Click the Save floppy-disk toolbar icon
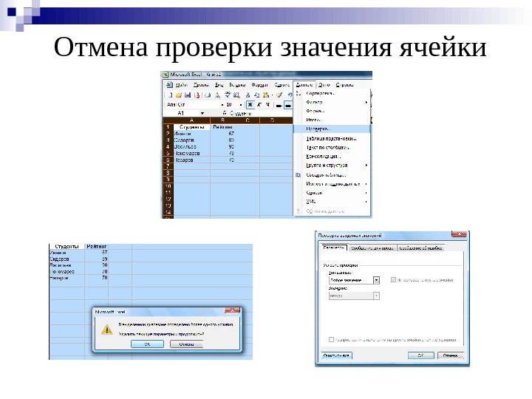 188,95
